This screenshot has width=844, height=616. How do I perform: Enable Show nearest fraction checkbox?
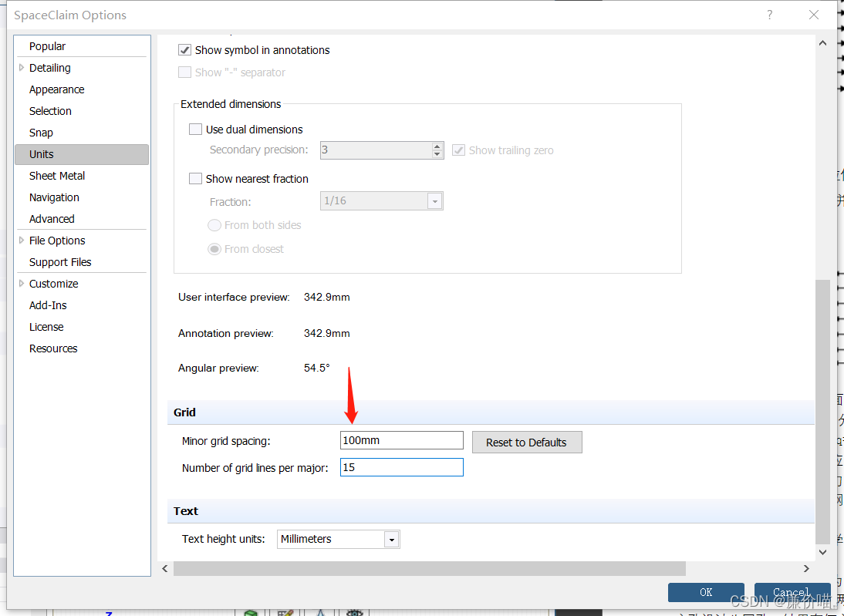pos(195,179)
